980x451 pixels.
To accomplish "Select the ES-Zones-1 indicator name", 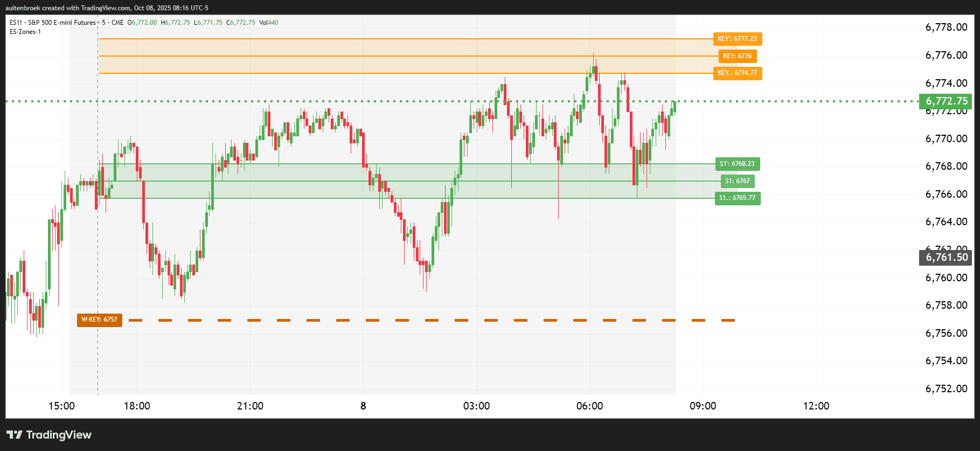I will click(x=25, y=32).
